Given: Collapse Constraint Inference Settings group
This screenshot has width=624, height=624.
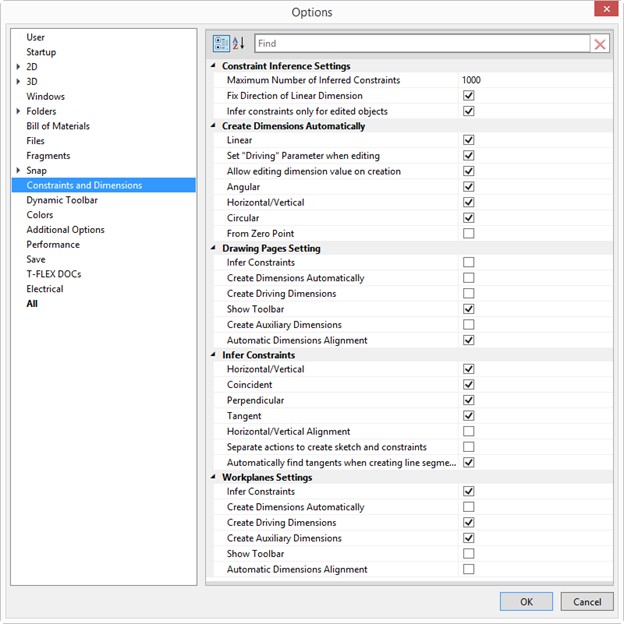Looking at the screenshot, I should (x=213, y=66).
